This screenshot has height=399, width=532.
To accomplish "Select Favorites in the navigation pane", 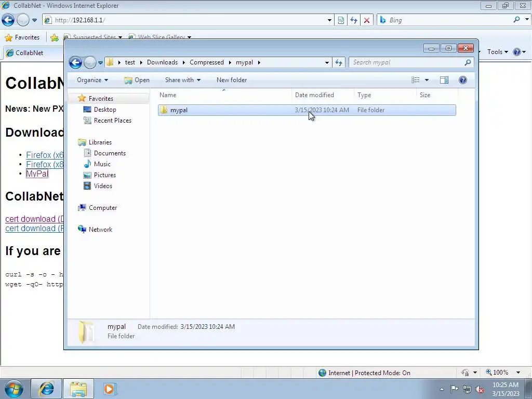I will [101, 98].
